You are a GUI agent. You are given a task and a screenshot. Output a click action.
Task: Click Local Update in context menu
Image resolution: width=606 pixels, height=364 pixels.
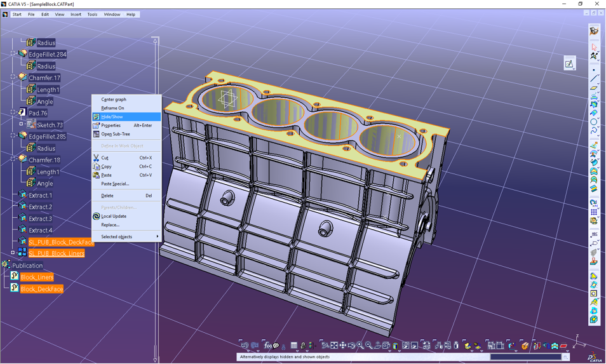coord(114,216)
